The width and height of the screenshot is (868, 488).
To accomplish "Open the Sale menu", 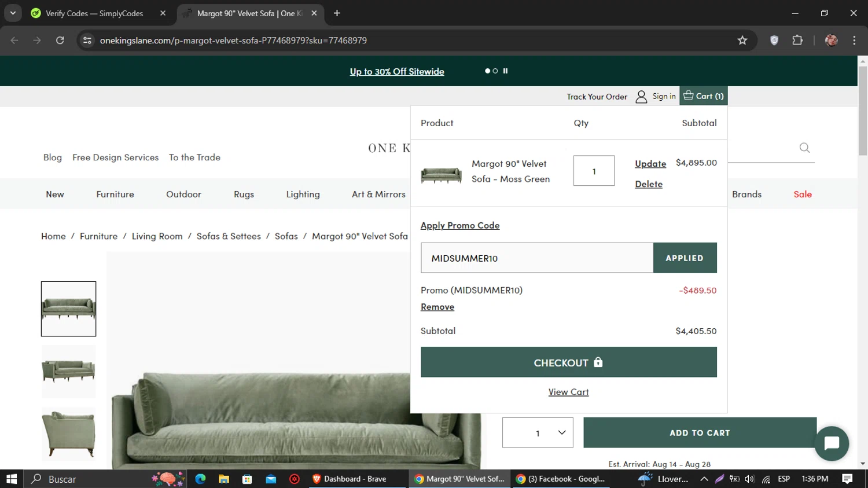I will tap(803, 195).
